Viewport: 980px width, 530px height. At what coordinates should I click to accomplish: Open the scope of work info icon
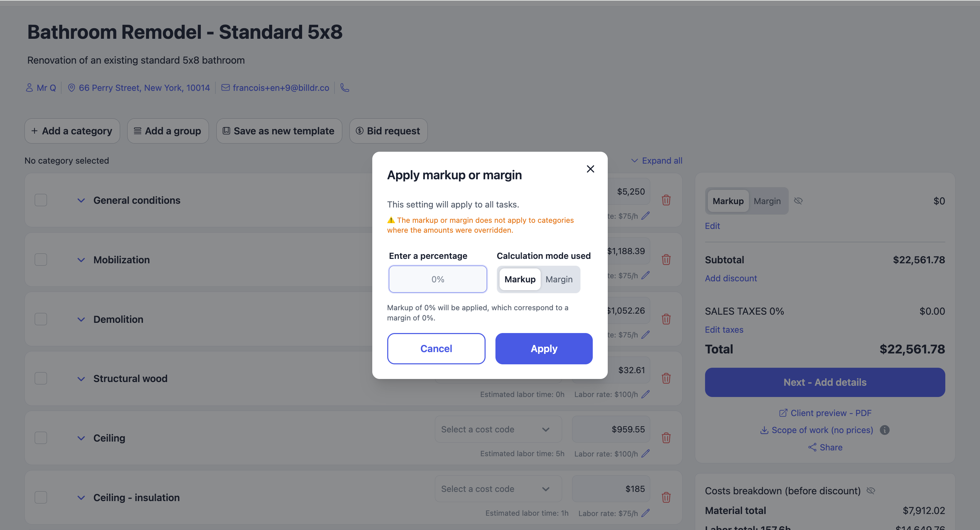(x=884, y=430)
